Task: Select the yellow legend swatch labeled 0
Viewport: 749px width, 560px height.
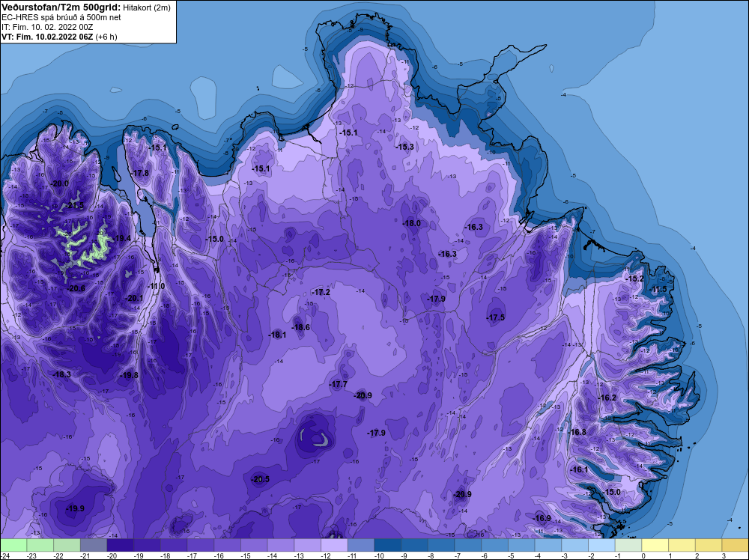Action: pyautogui.click(x=655, y=545)
